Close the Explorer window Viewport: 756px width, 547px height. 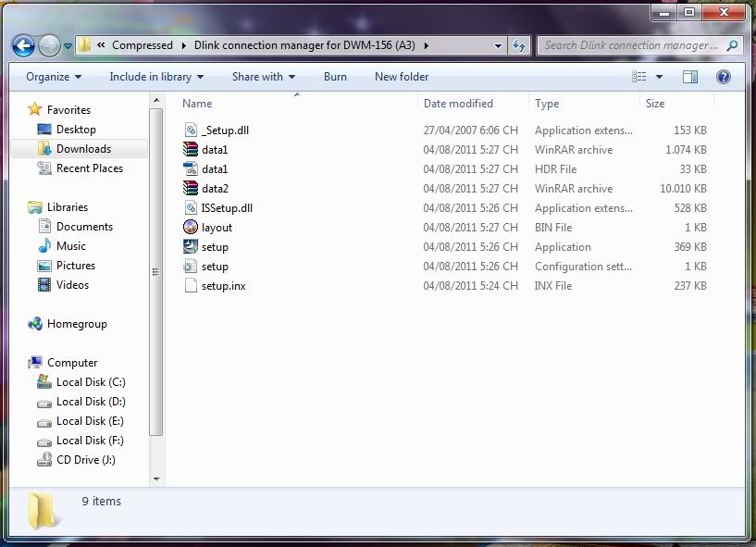point(724,13)
